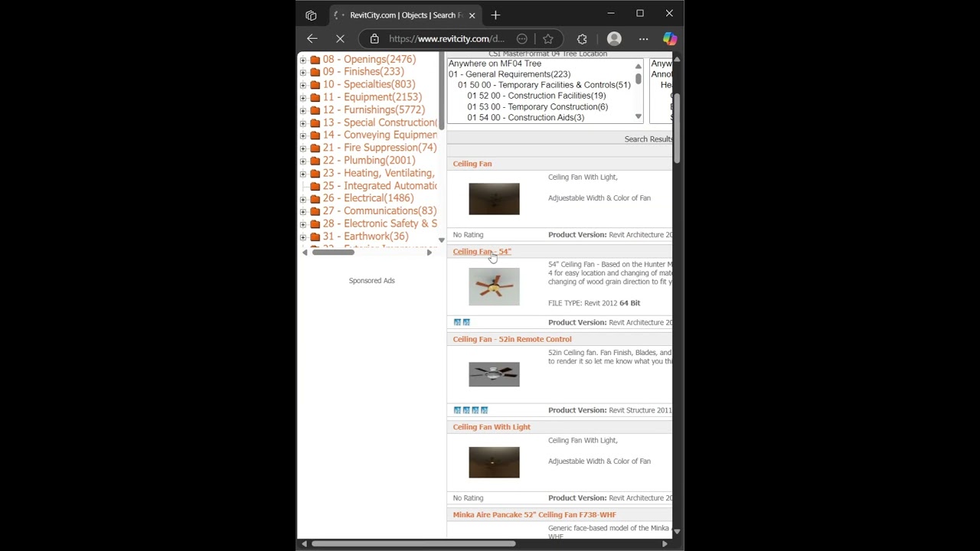The width and height of the screenshot is (980, 551).
Task: Select 01 50 00 - Temporary Facilities & Controls
Action: (544, 85)
